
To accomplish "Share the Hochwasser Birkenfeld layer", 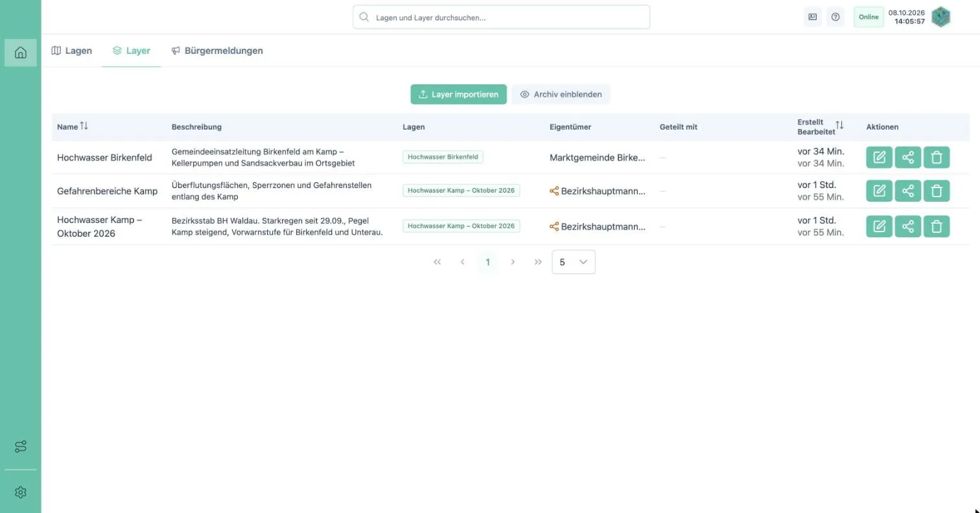I will click(908, 157).
